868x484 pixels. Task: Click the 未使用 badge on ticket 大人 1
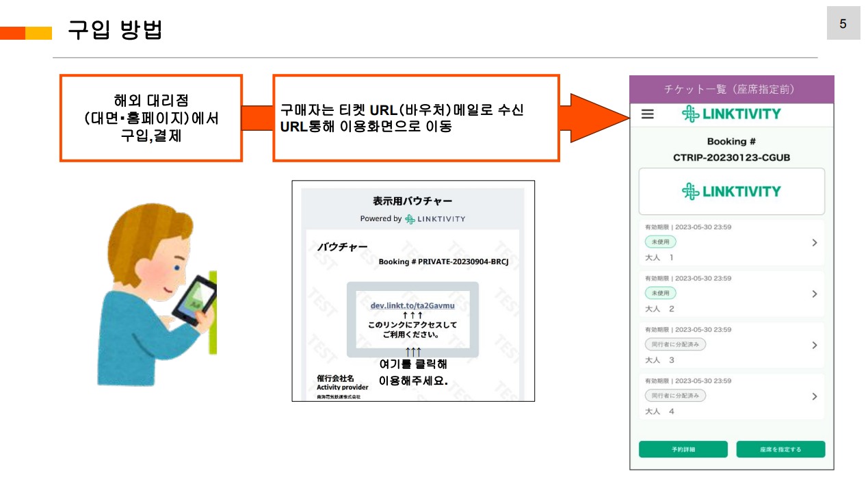tap(660, 242)
